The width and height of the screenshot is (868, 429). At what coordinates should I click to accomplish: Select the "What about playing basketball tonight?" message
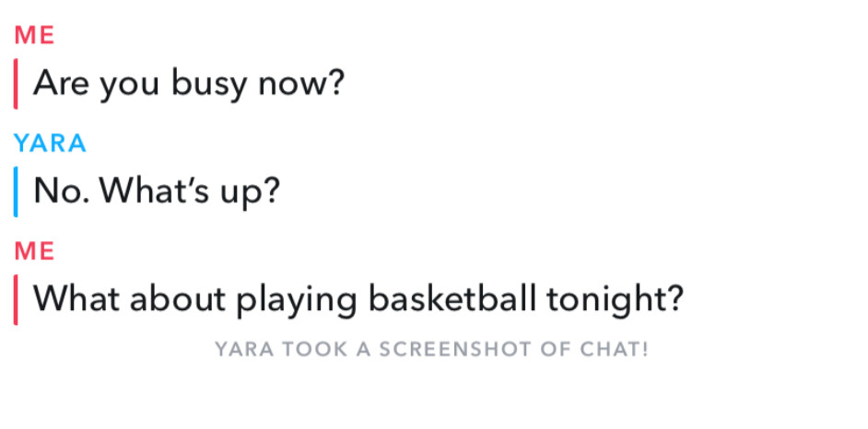(358, 300)
